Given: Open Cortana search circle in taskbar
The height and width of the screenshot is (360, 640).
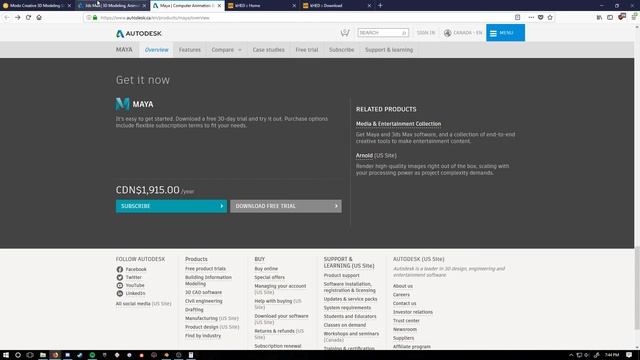Looking at the screenshot, I should pos(18,355).
